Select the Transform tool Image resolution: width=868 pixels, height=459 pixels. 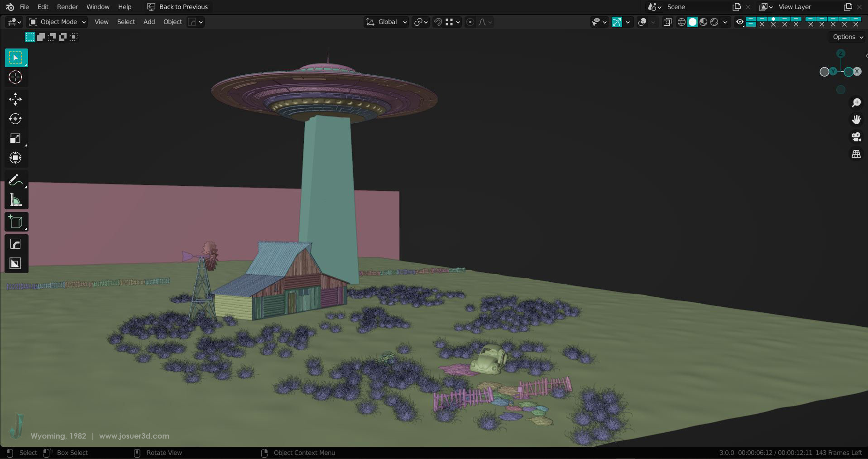tap(16, 158)
